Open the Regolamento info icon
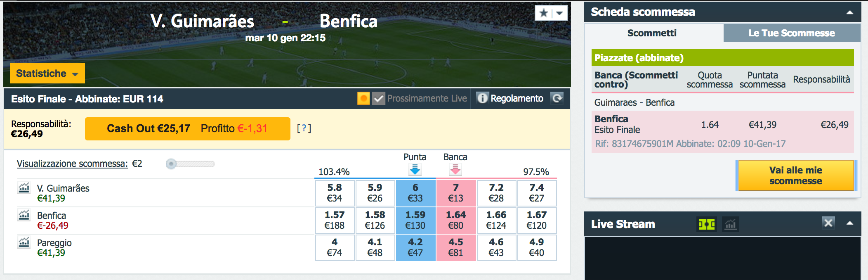This screenshot has height=280, width=868. (x=482, y=98)
